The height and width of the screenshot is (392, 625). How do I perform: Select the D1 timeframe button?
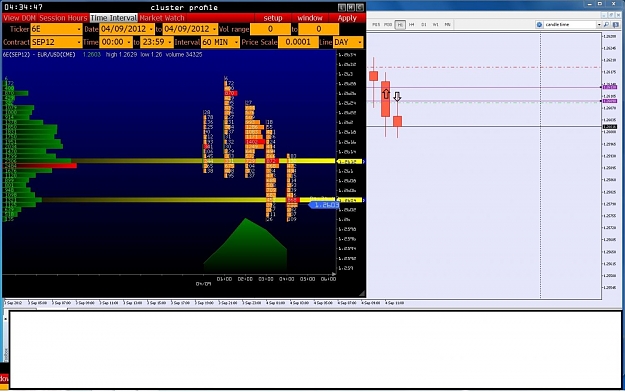(x=424, y=25)
